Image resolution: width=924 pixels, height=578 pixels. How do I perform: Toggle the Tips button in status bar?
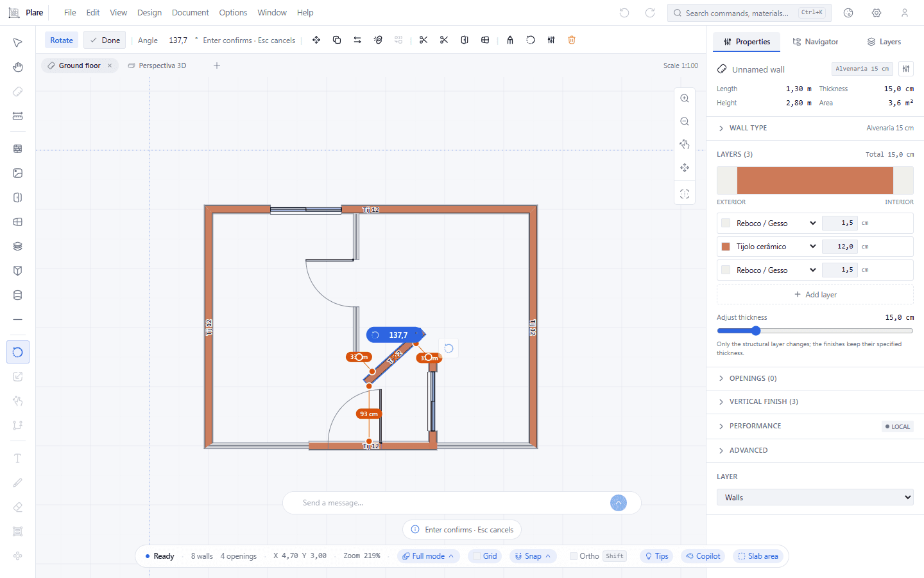tap(656, 556)
